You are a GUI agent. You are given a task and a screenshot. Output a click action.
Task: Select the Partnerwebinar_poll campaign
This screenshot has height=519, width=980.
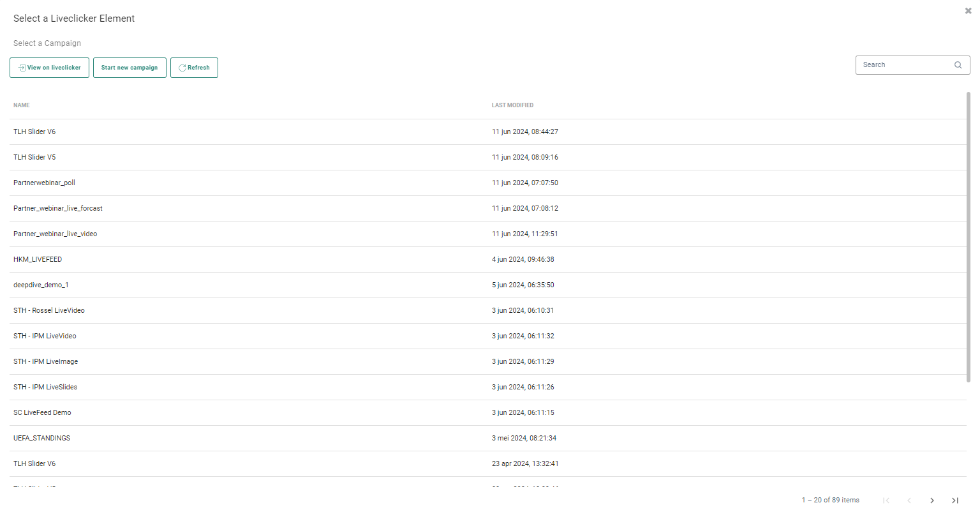(x=45, y=183)
